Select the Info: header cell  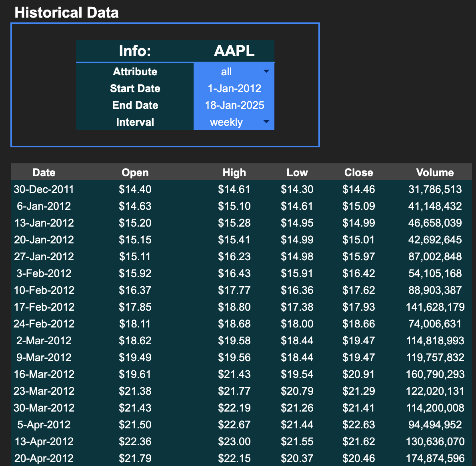click(135, 51)
